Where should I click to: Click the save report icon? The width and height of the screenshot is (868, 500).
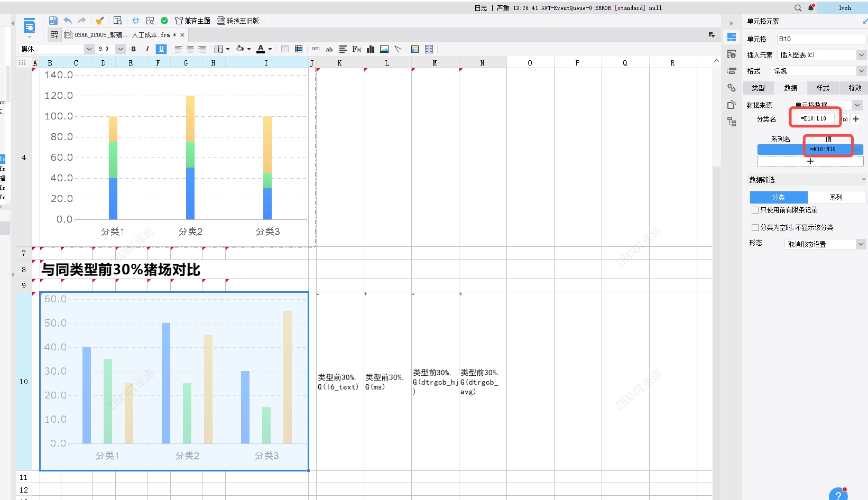pos(53,21)
